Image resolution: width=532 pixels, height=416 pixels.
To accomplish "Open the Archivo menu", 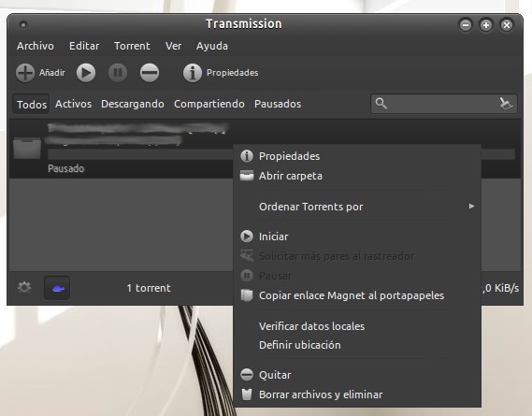I will pyautogui.click(x=36, y=46).
